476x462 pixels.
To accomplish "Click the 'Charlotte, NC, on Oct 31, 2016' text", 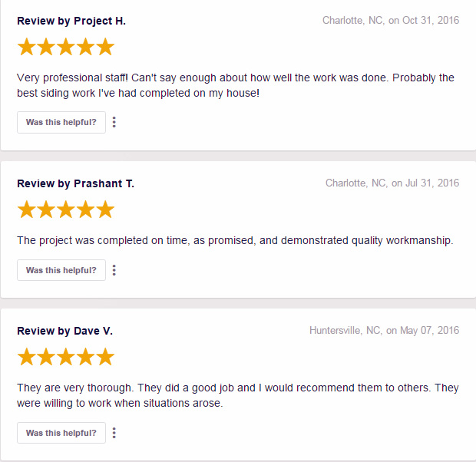I will 391,21.
